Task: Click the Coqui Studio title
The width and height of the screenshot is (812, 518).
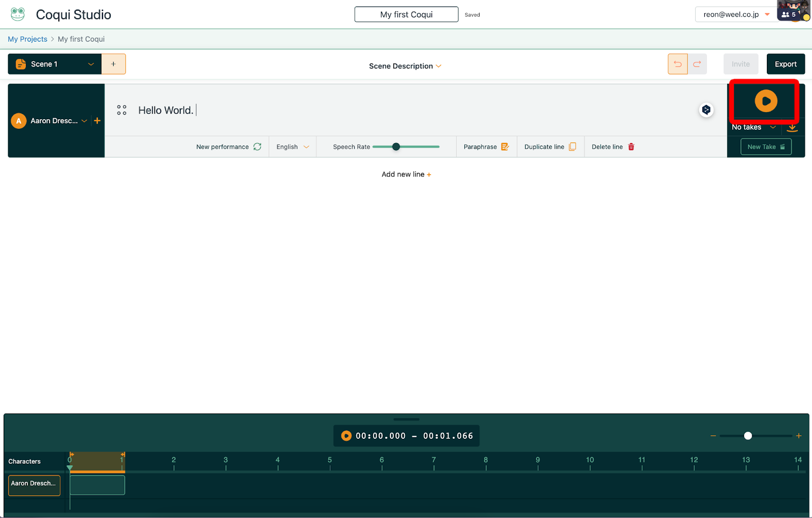Action: tap(74, 14)
